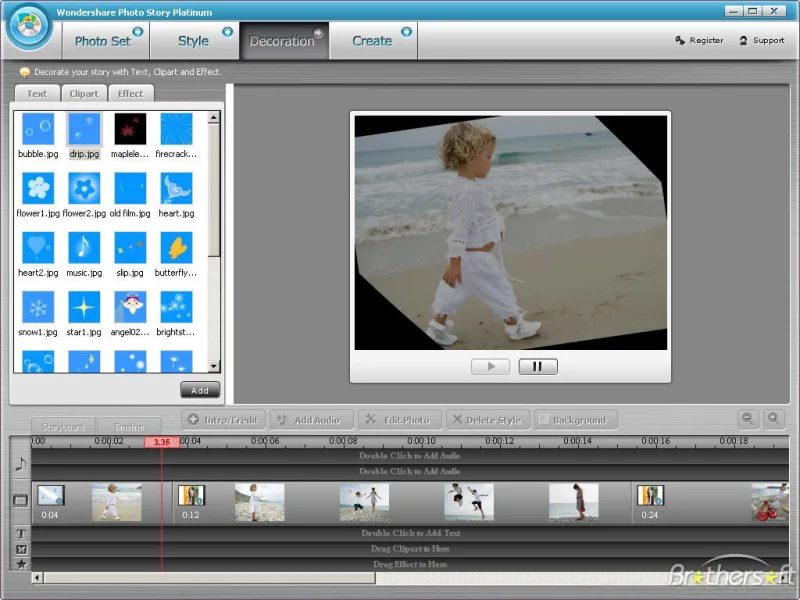Open the Register link
Screen dimensions: 800x600
[x=699, y=40]
